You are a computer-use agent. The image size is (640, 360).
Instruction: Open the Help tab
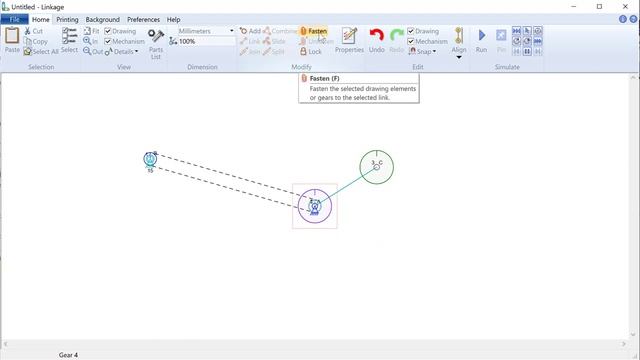tap(173, 19)
